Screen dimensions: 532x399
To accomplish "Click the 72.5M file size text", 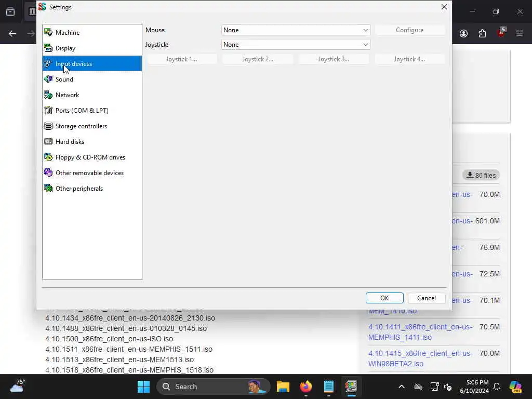I will coord(489,274).
